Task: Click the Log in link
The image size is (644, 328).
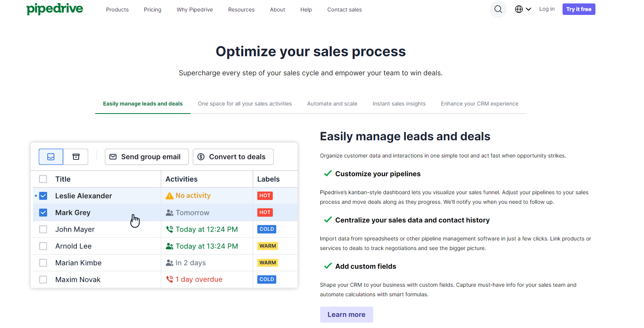Action: [547, 9]
